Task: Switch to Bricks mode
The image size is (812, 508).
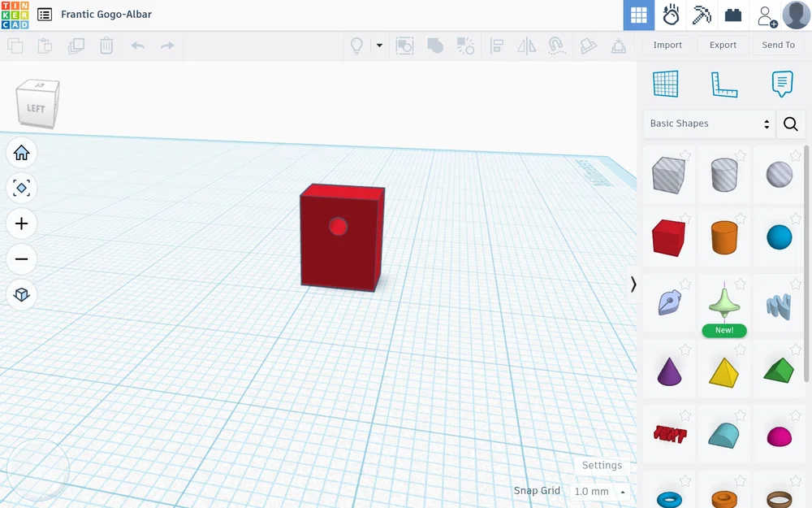Action: 732,15
